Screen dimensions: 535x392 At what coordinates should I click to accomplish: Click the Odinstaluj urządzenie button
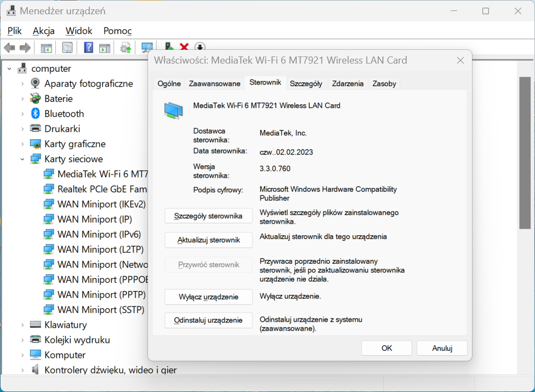coord(208,320)
